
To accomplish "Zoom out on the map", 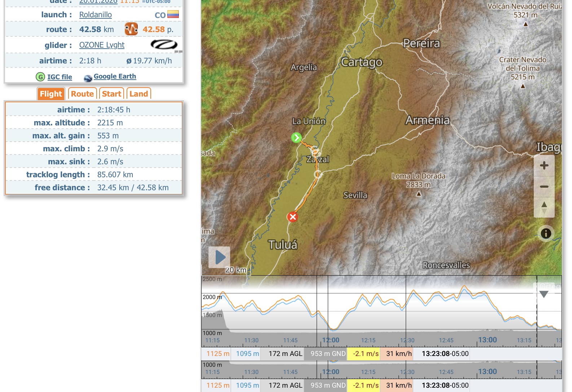I will tap(544, 186).
